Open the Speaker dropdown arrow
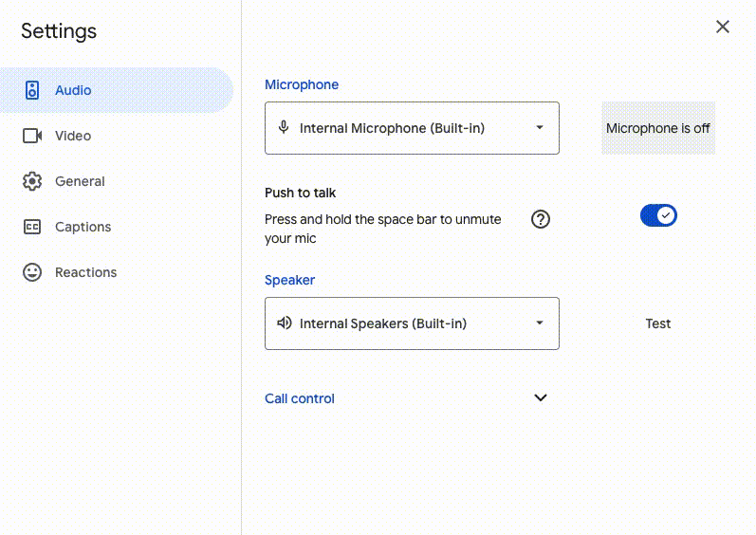756x535 pixels. click(540, 323)
